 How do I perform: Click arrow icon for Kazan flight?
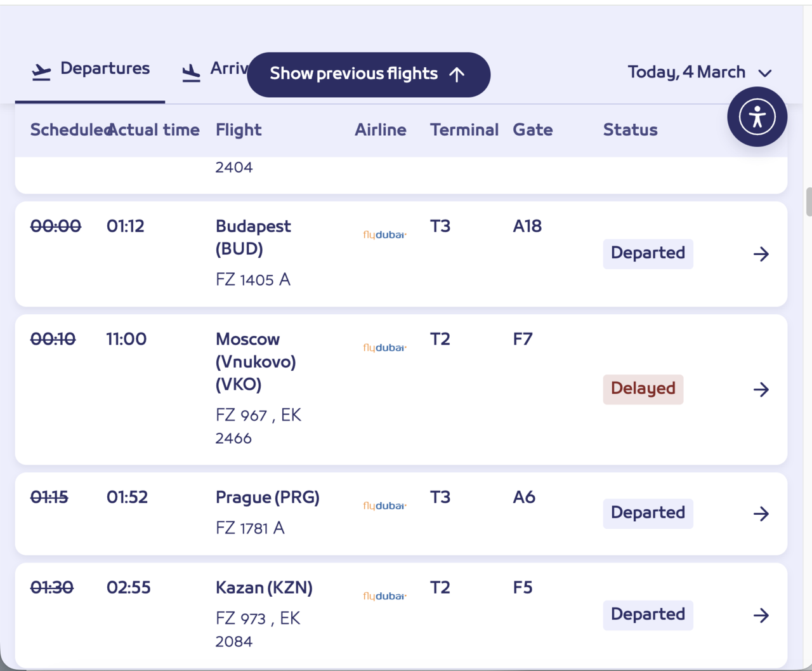[x=761, y=615]
